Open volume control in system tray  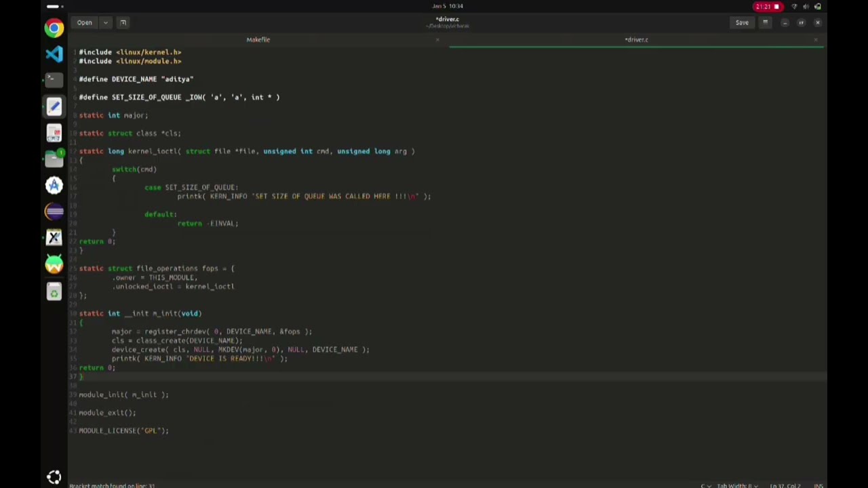pos(806,7)
